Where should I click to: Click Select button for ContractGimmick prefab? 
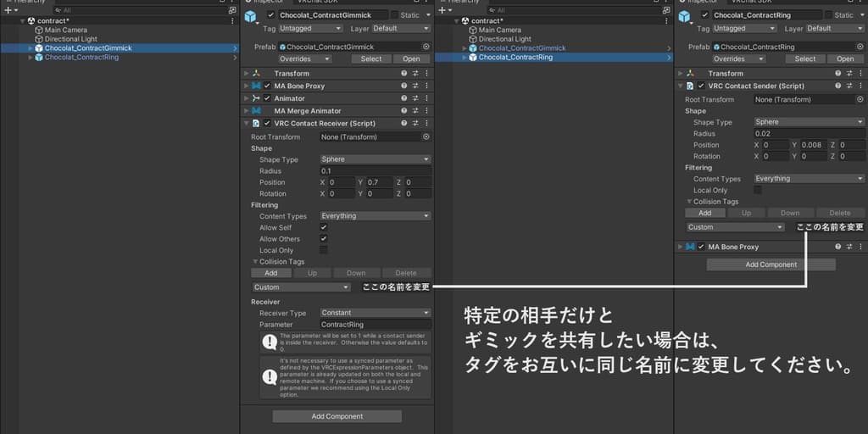click(371, 58)
